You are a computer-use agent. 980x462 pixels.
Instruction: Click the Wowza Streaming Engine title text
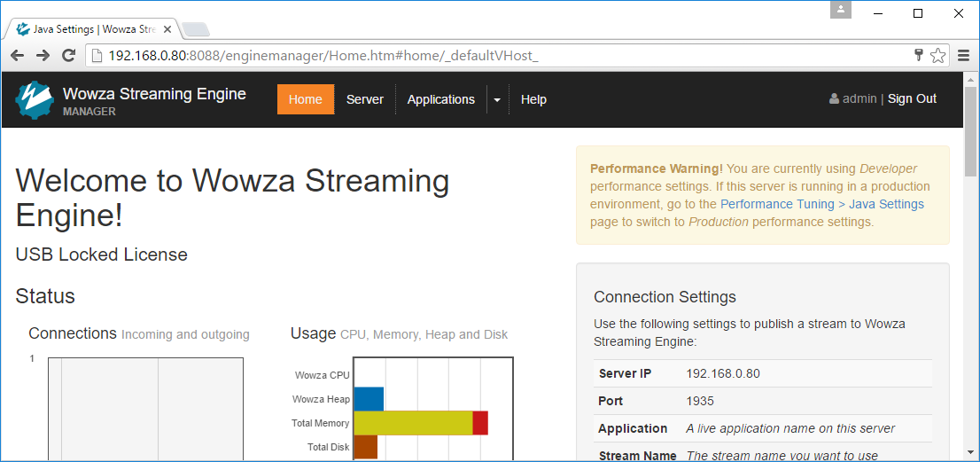click(154, 94)
